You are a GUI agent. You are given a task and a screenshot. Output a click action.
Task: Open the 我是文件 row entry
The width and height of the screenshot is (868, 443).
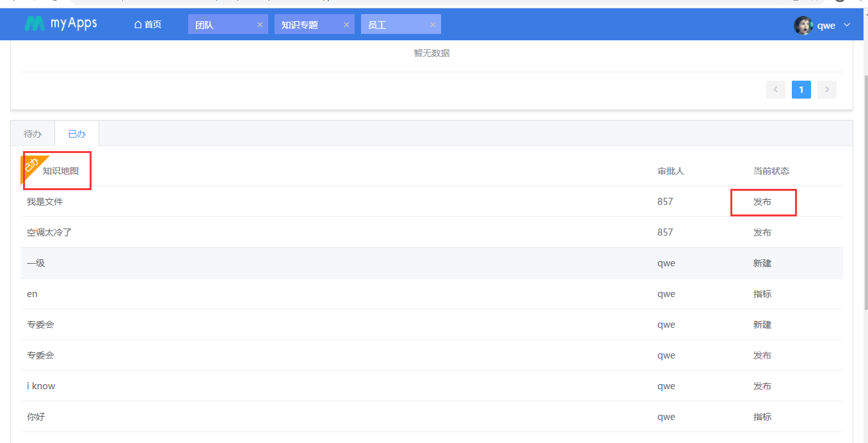(x=45, y=202)
